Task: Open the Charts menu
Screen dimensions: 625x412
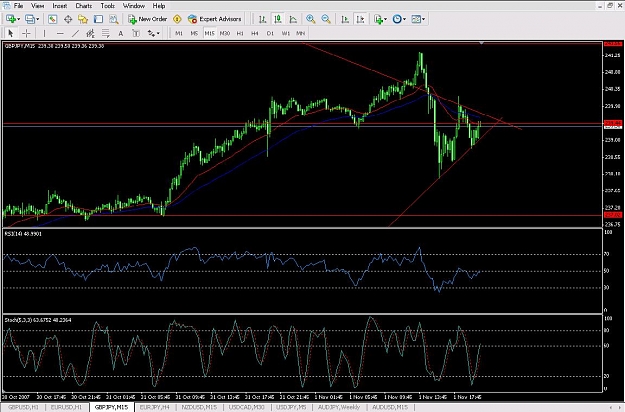Action: [84, 6]
